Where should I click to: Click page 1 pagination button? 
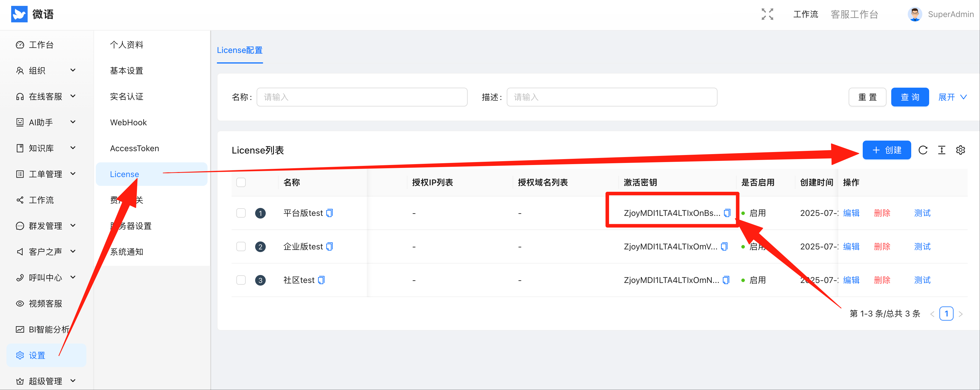pyautogui.click(x=946, y=314)
